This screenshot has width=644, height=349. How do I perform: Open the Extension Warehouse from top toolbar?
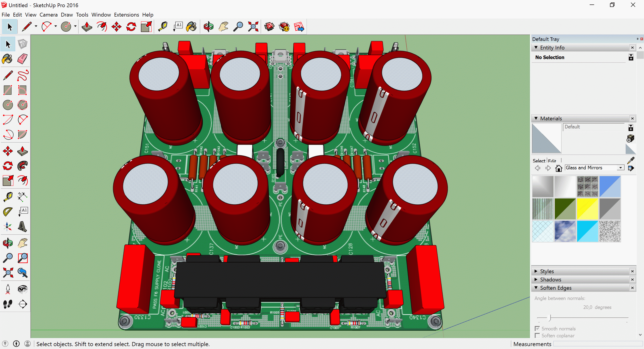click(284, 26)
